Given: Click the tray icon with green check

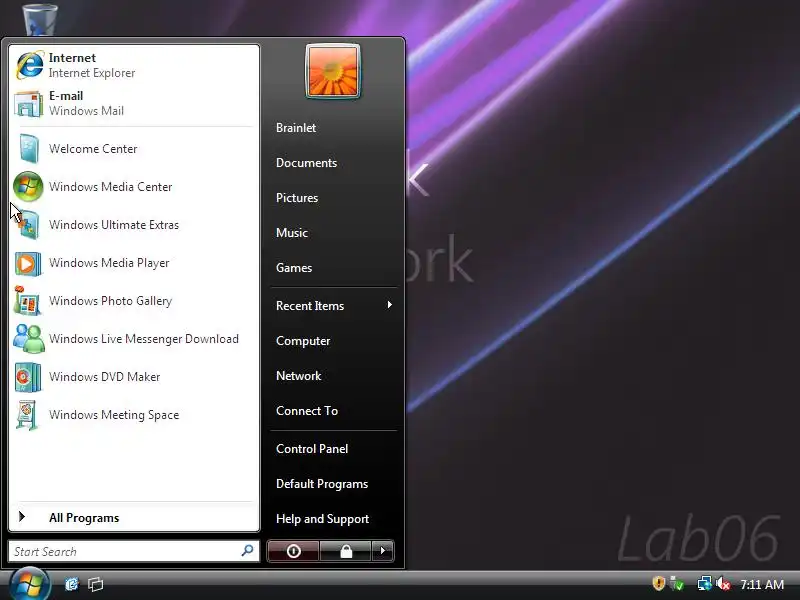Looking at the screenshot, I should click(x=677, y=583).
